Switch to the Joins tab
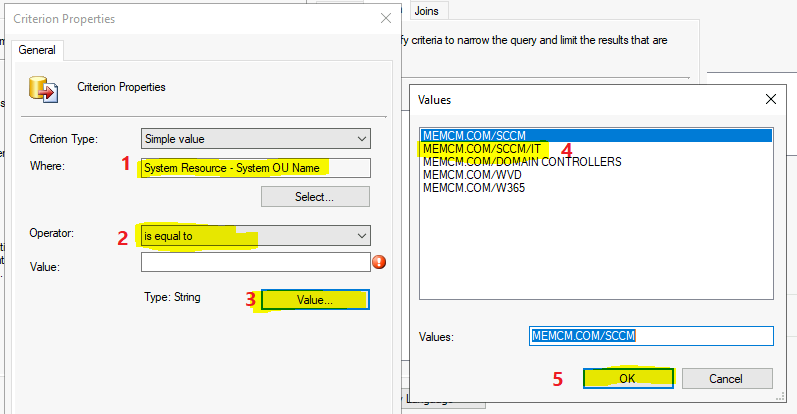Screen dimensions: 797x414 coord(426,11)
